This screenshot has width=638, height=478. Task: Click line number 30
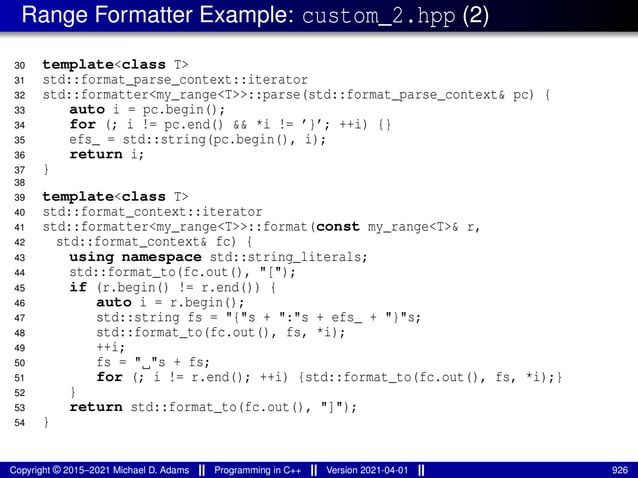(x=20, y=65)
